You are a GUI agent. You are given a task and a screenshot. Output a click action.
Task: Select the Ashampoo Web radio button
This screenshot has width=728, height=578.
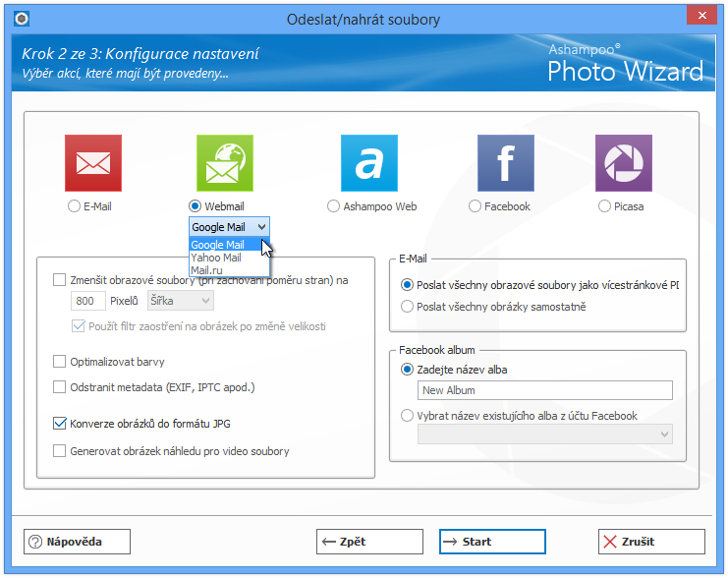tap(333, 206)
